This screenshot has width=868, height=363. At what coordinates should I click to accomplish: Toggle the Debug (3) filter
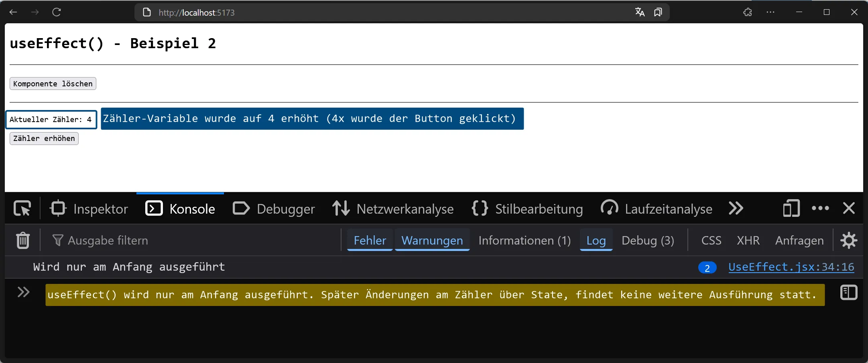click(x=648, y=240)
